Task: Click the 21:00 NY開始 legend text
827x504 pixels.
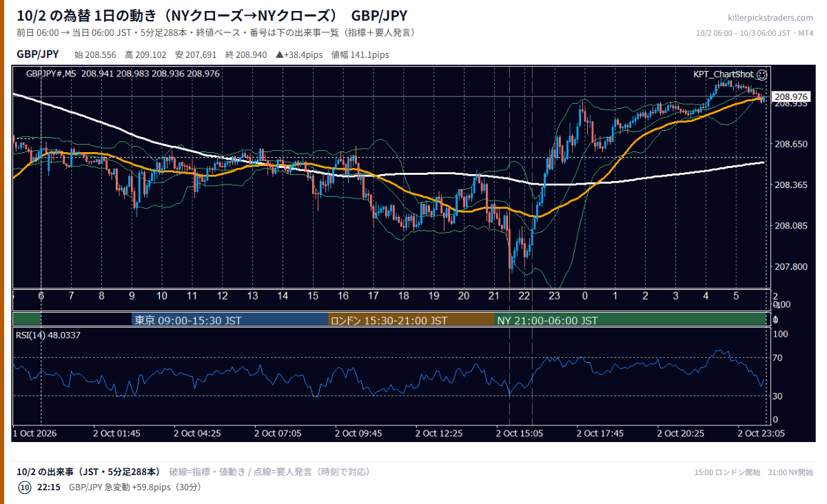Action: [790, 472]
